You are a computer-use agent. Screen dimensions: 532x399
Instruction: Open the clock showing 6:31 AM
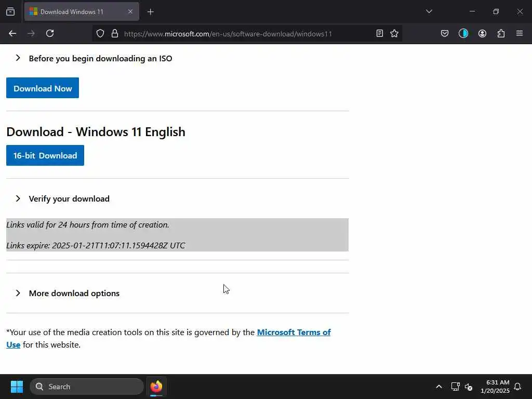(495, 387)
